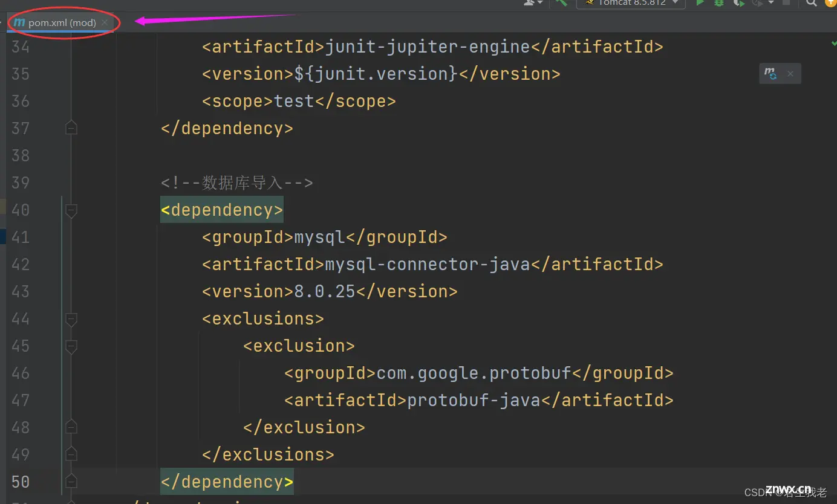Click the orange update notification icon

(831, 2)
